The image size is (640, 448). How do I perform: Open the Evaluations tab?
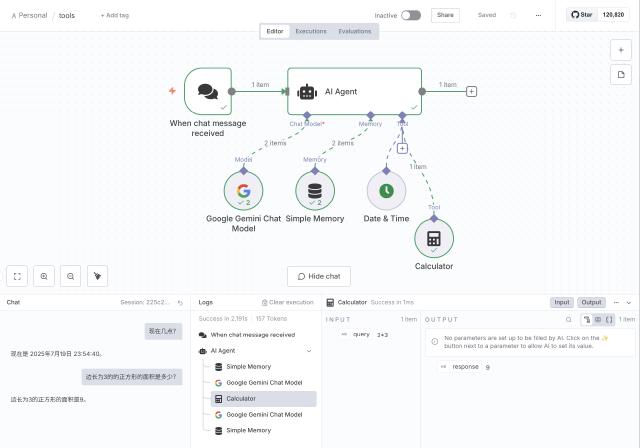pos(354,31)
